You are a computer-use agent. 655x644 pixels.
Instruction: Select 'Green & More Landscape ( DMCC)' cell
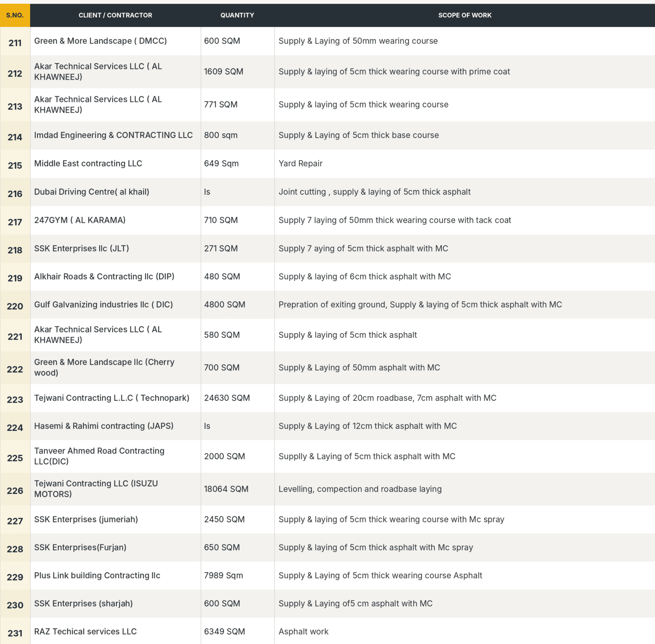tap(115, 41)
